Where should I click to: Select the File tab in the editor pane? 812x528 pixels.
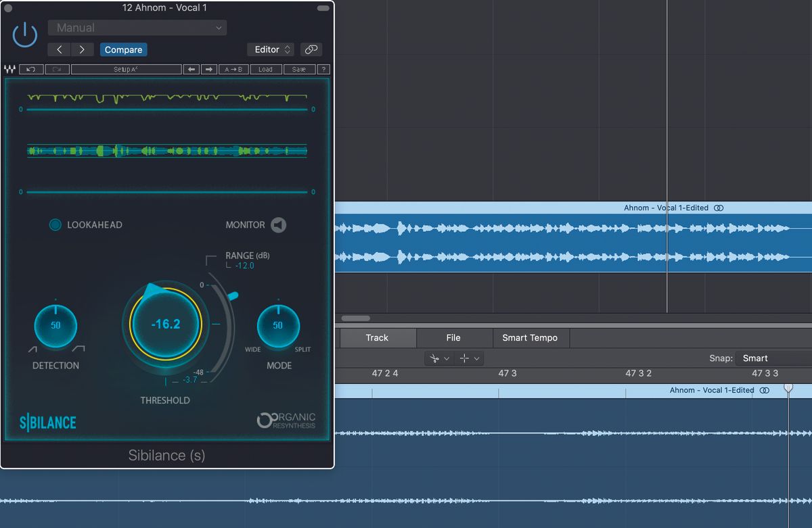(454, 337)
